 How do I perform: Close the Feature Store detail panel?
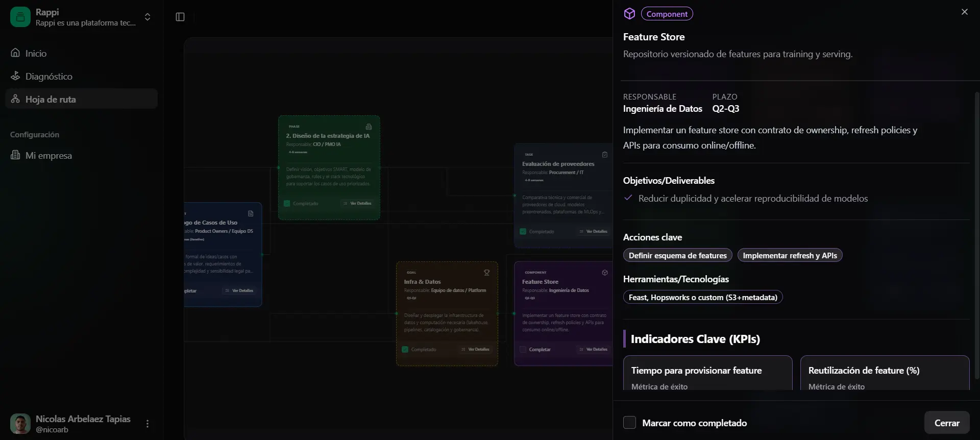coord(964,12)
